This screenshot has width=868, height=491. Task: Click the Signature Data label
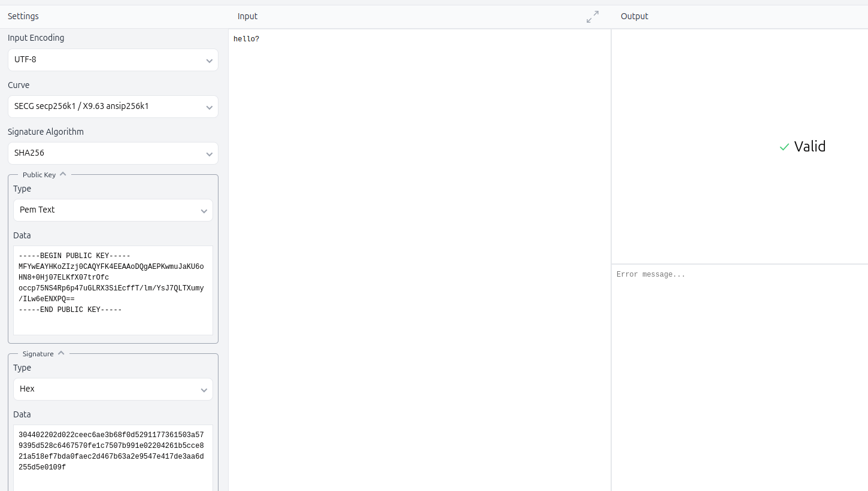click(x=22, y=414)
